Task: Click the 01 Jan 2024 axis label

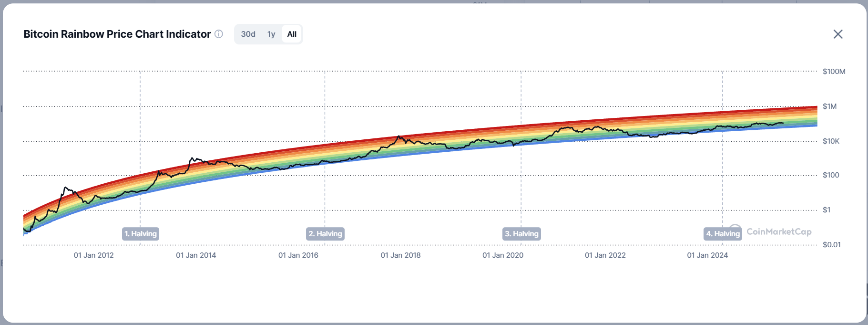Action: tap(707, 255)
